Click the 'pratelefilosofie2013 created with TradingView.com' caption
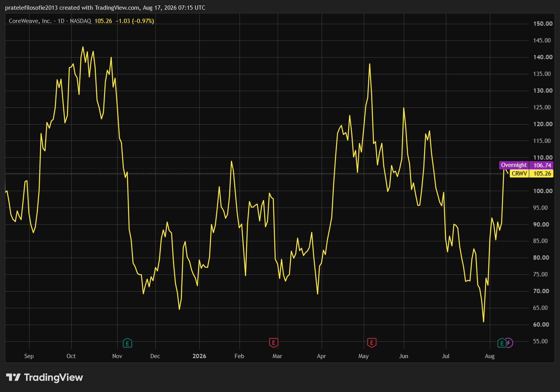The height and width of the screenshot is (392, 560). [x=72, y=8]
